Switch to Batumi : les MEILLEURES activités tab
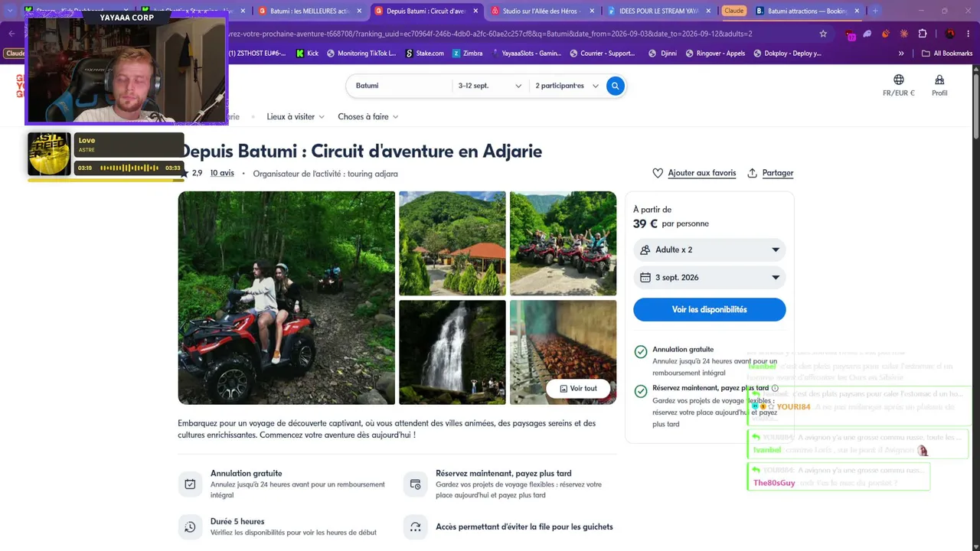Screen dimensions: 980x551 (x=309, y=11)
